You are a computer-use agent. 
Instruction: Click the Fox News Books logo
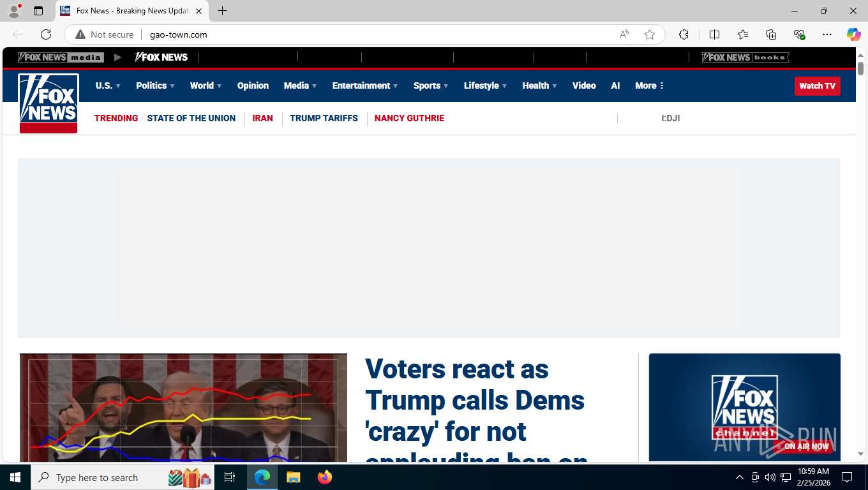click(745, 57)
